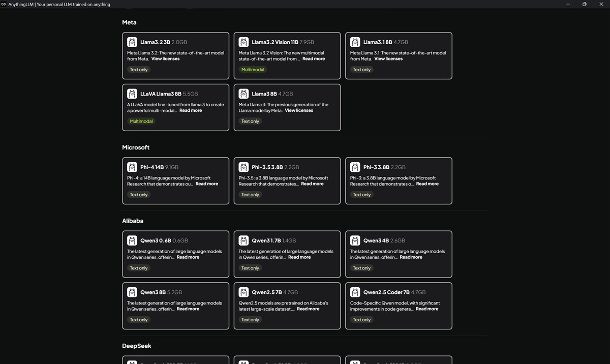The width and height of the screenshot is (610, 364).
Task: Click the Phi-3.5 3.8B model icon
Action: click(243, 167)
